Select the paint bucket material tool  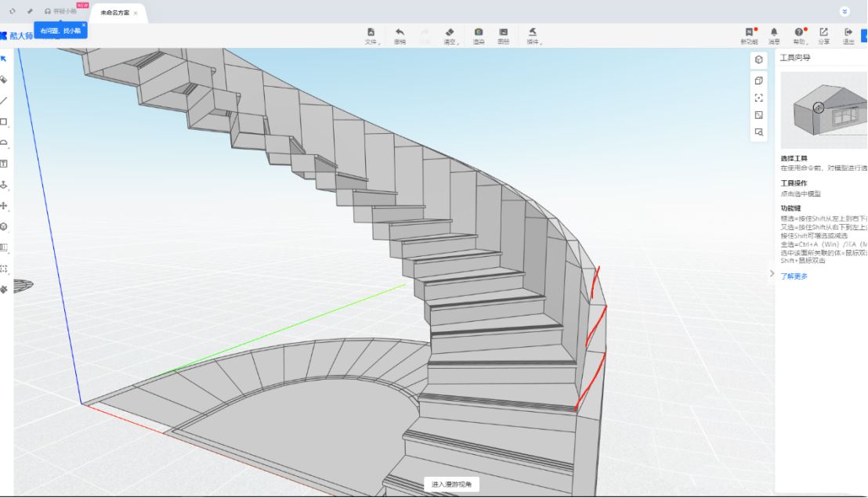click(x=3, y=80)
